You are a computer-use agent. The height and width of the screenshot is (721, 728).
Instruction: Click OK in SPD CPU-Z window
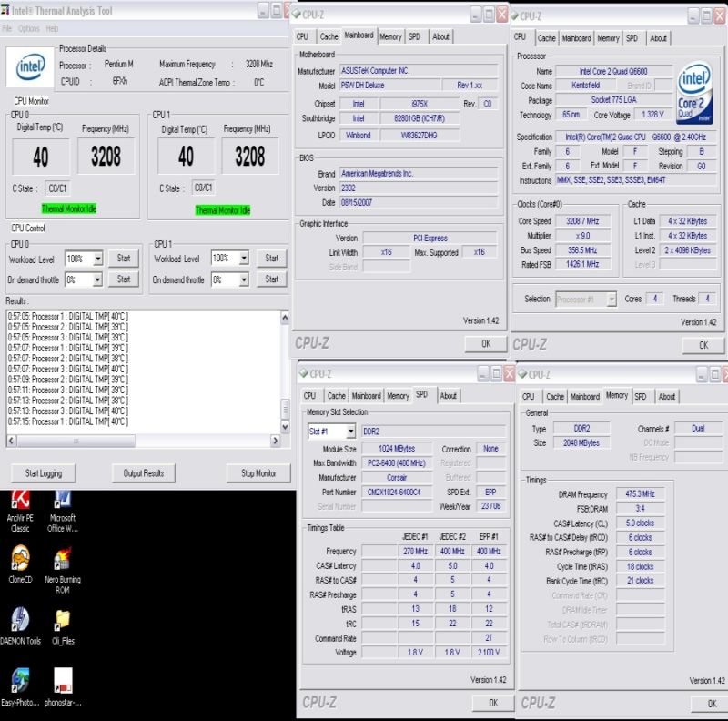[x=493, y=703]
